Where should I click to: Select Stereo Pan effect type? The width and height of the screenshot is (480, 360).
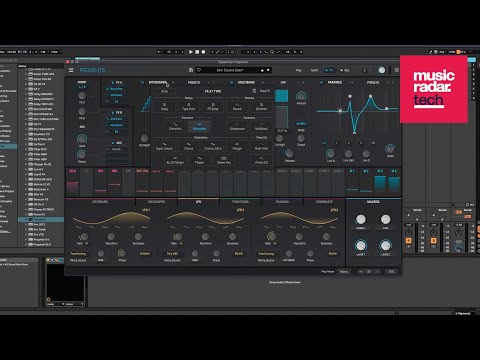point(224,160)
